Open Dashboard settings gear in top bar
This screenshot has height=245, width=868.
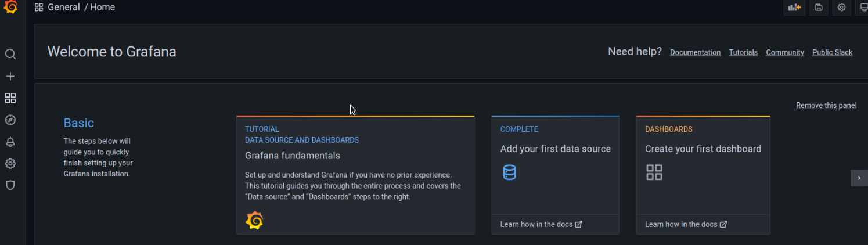pyautogui.click(x=841, y=8)
